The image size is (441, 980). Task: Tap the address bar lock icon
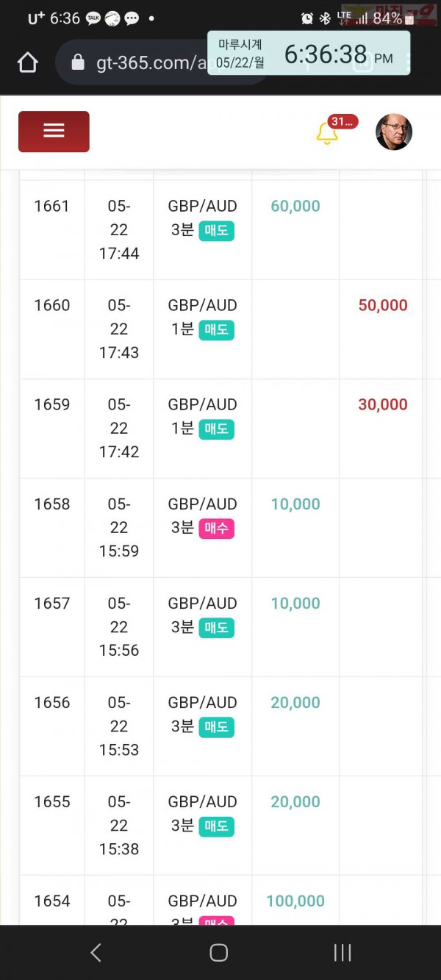click(x=78, y=63)
